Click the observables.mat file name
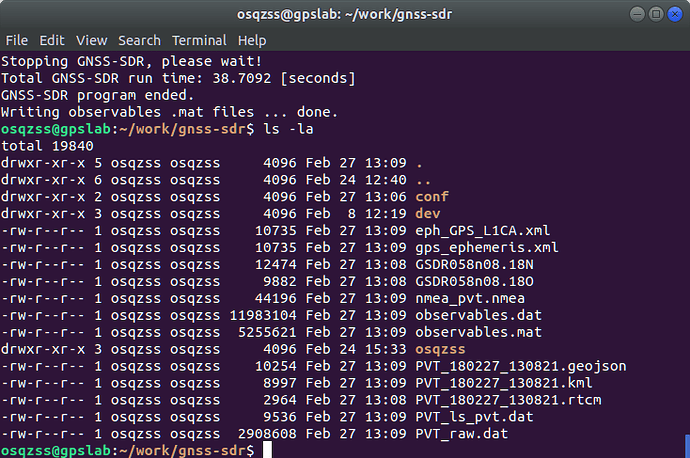Screen dimensions: 690x458 [x=478, y=332]
